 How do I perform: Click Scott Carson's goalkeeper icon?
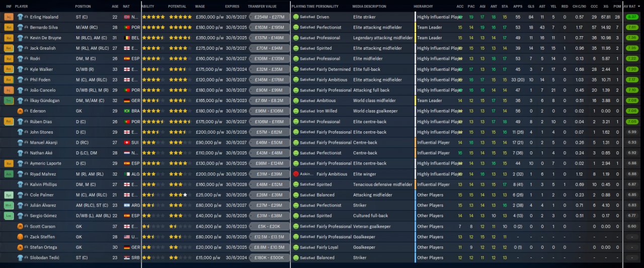pyautogui.click(x=20, y=226)
